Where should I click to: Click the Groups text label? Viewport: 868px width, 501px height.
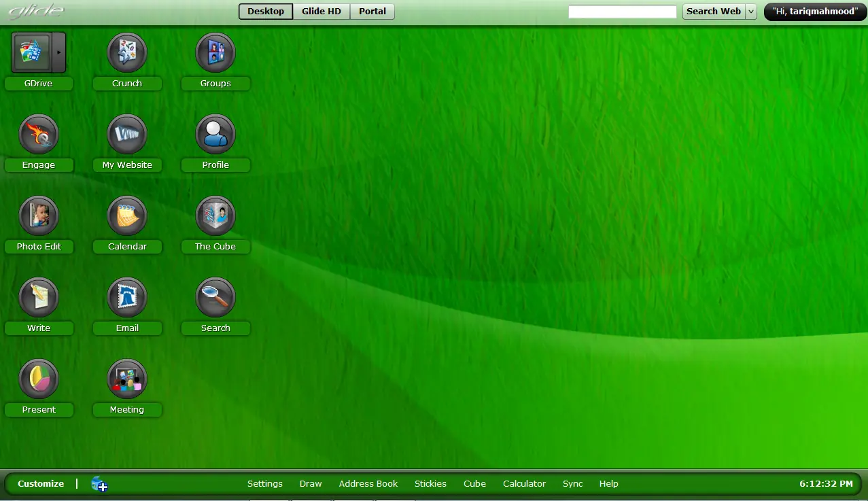215,84
